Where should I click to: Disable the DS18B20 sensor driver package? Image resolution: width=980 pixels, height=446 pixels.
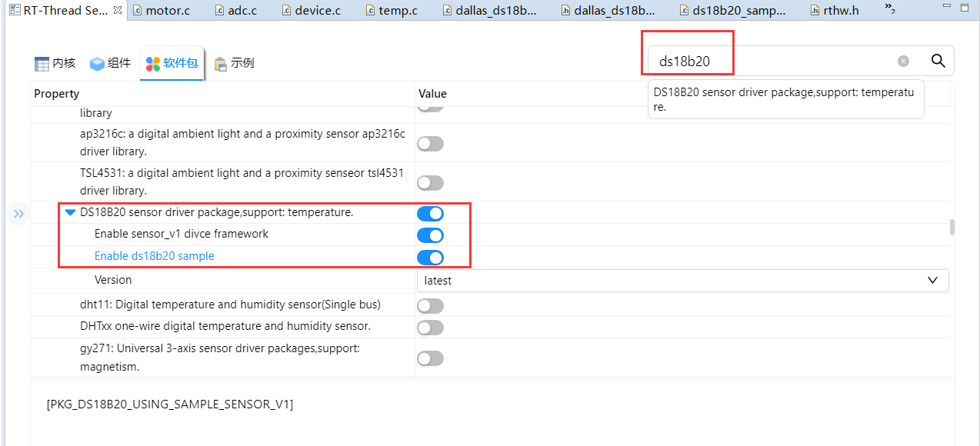[430, 213]
